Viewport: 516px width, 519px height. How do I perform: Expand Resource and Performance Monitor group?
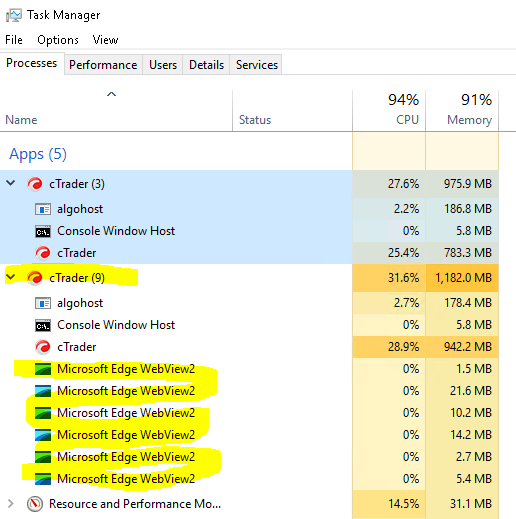pyautogui.click(x=11, y=504)
